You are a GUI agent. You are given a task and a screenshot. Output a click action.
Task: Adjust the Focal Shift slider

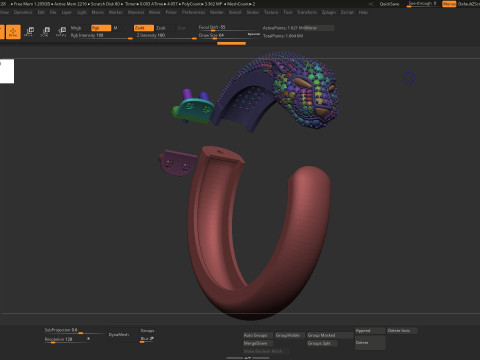[x=229, y=28]
